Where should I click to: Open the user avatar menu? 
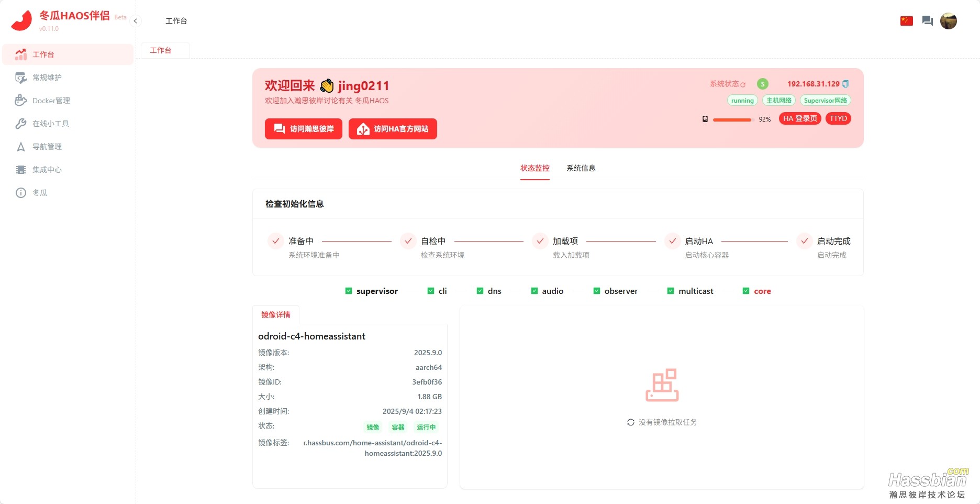949,21
